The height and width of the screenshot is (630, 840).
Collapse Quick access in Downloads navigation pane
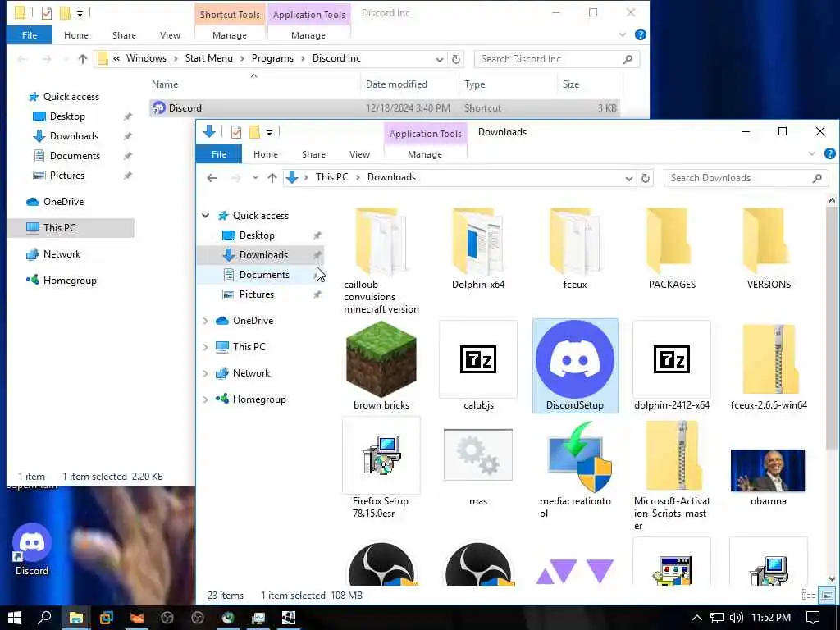(205, 216)
